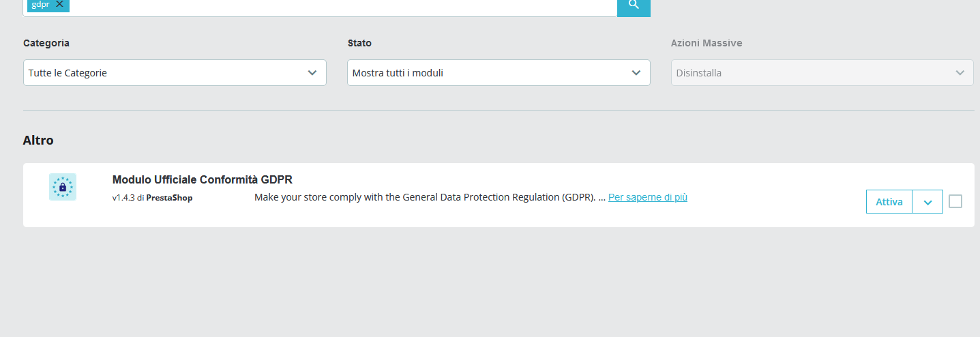Expand the arrow next to Attiva
Image resolution: width=980 pixels, height=337 pixels.
927,202
